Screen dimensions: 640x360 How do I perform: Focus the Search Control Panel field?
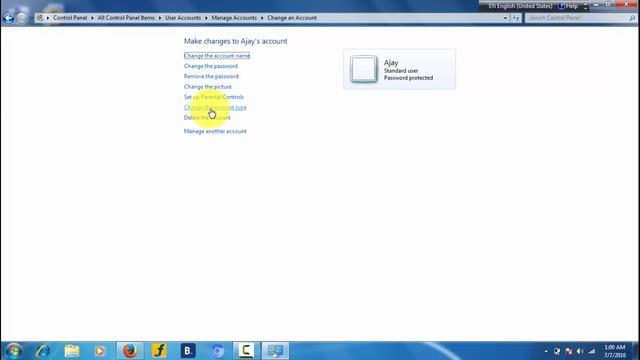(x=577, y=18)
